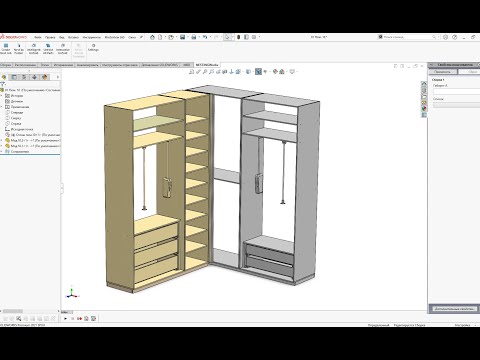Click the Габарит А input field
The width and height of the screenshot is (480, 360).
(x=456, y=91)
